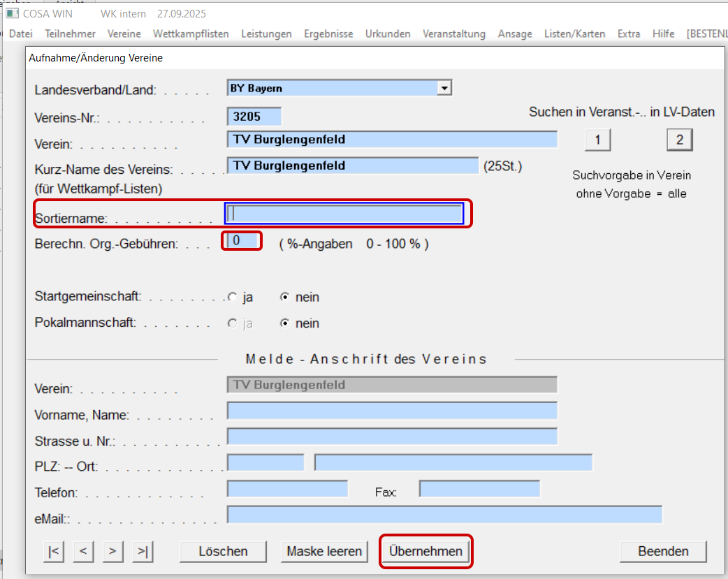Close dialog with Beenden button

pyautogui.click(x=663, y=551)
